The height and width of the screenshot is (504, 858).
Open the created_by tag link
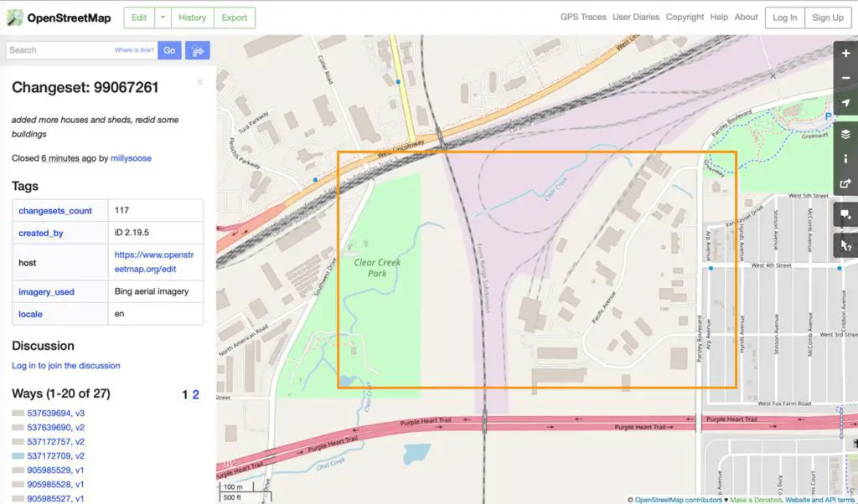pyautogui.click(x=40, y=233)
